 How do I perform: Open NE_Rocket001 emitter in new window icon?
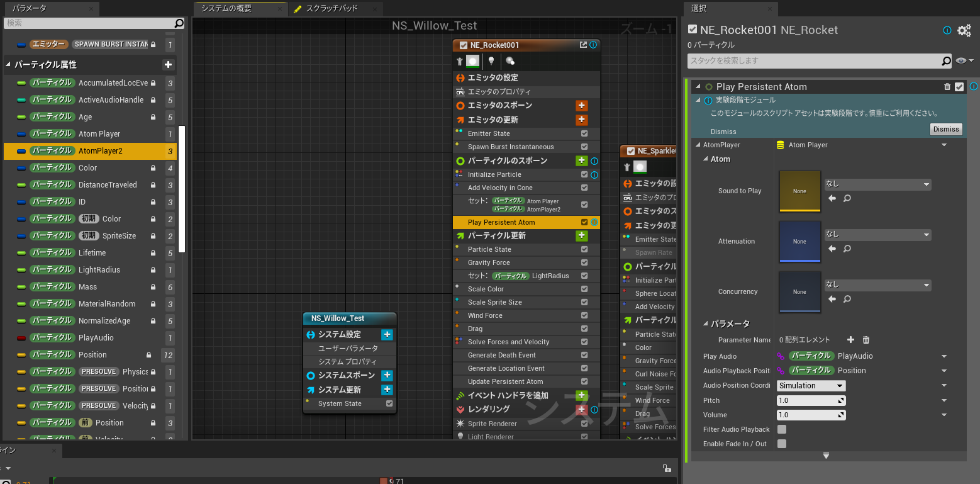click(583, 45)
